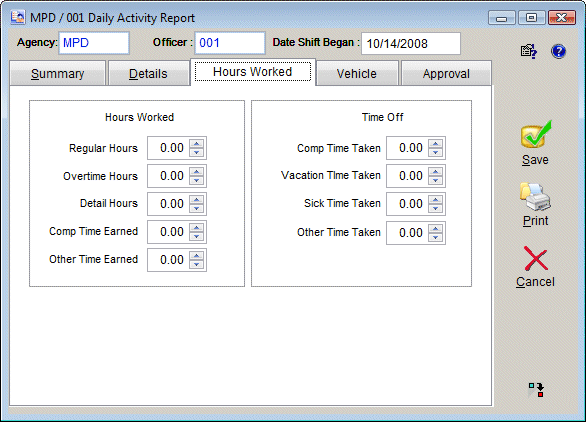586x422 pixels.
Task: Increase Vacation Time Taken with up arrow
Action: tap(435, 171)
